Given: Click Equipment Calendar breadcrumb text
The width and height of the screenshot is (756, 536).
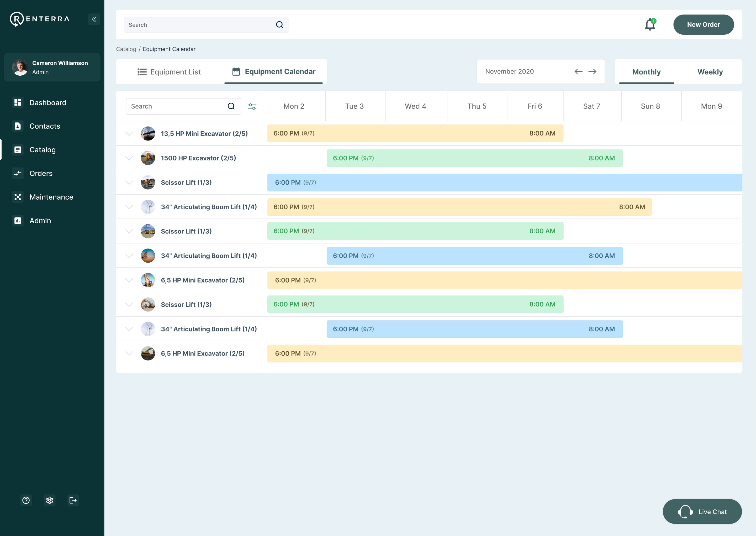Looking at the screenshot, I should (x=169, y=49).
